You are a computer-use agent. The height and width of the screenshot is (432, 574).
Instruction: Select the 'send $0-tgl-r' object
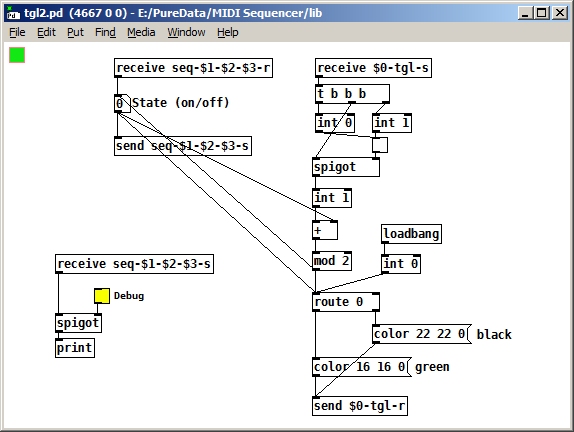(x=360, y=406)
